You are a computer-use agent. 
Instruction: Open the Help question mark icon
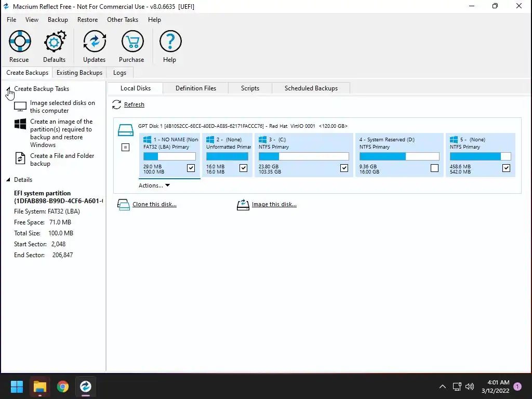point(170,42)
